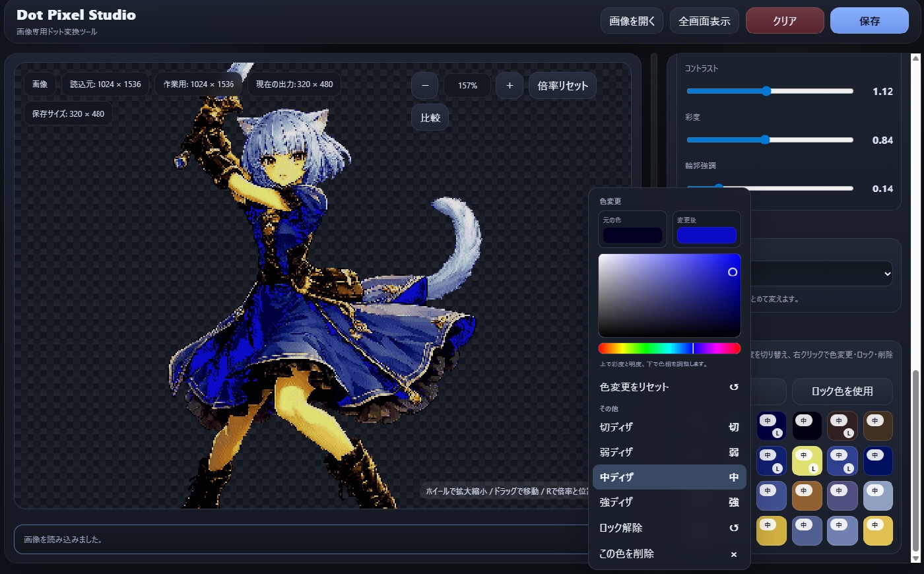924x574 pixels.
Task: Click the scroll-up arrow of the right panel
Action: coord(915,59)
